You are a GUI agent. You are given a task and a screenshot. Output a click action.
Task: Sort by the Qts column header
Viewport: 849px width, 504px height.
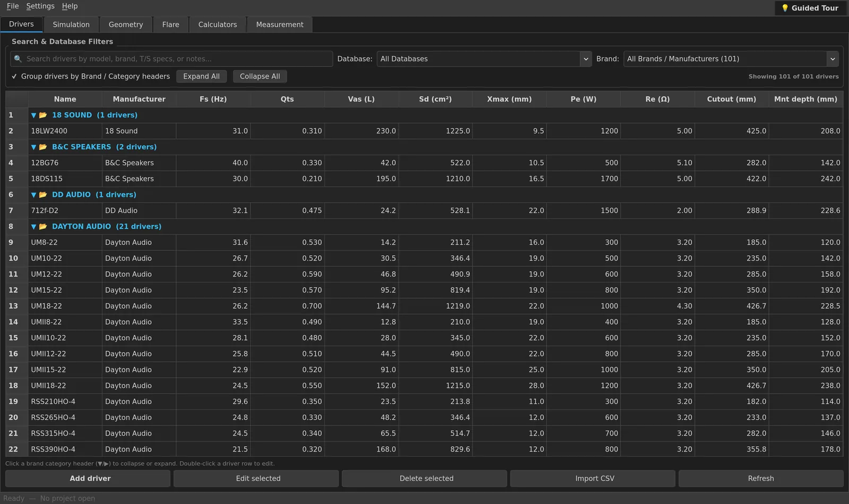pos(287,99)
